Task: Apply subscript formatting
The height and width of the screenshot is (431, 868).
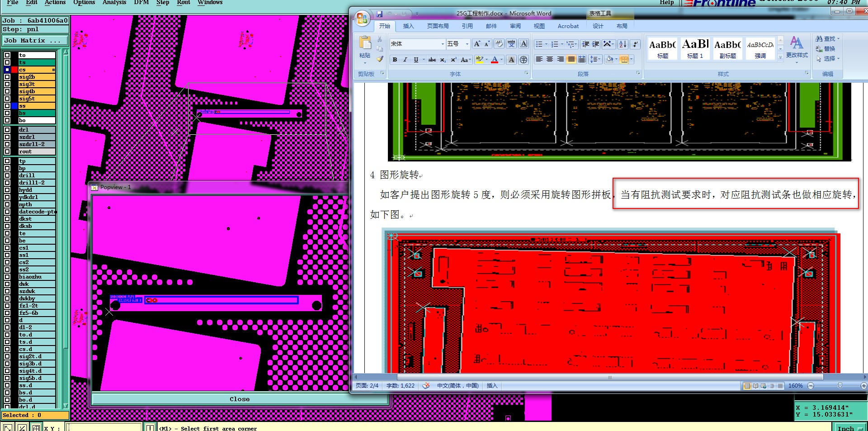Action: [443, 60]
